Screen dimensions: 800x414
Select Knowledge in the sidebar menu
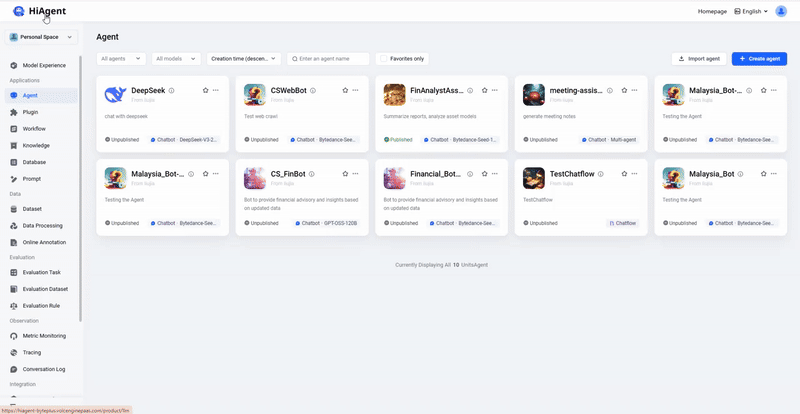point(35,145)
